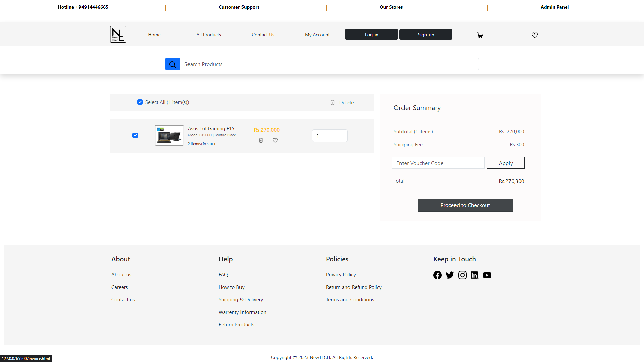Focus the Enter Voucher Code field

438,163
